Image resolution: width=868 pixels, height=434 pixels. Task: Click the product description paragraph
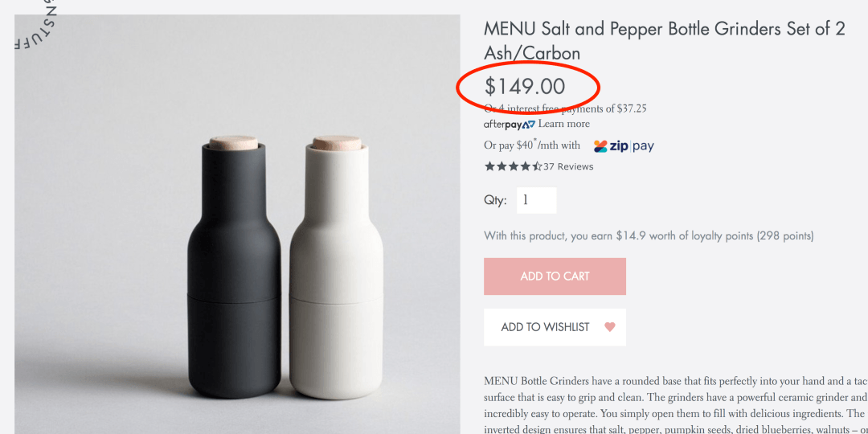pos(675,405)
